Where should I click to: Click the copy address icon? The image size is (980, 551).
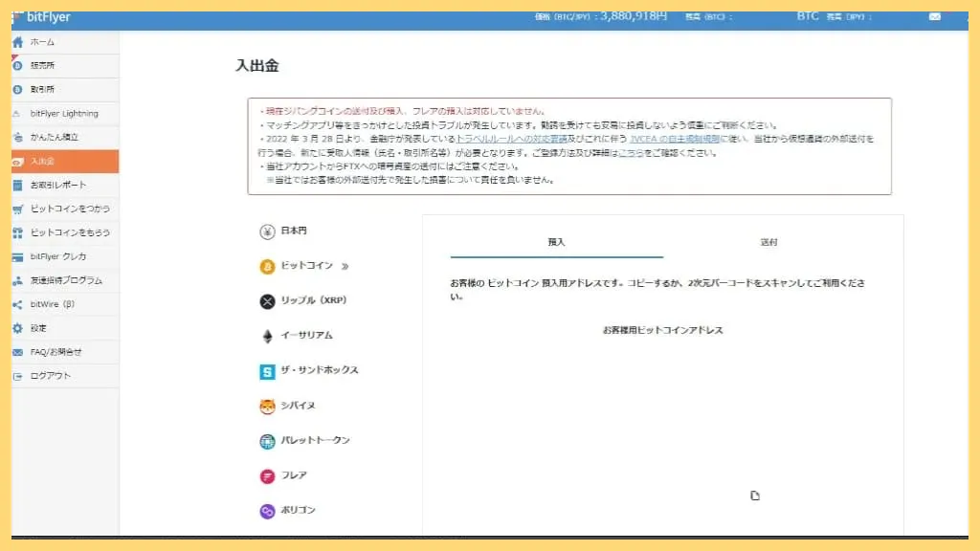(x=755, y=496)
